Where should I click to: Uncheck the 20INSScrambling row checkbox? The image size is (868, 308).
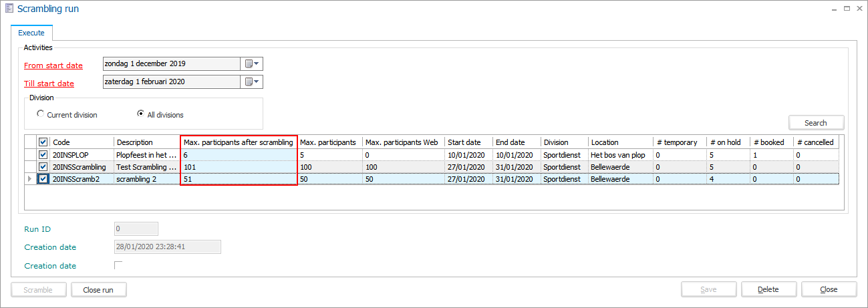click(x=43, y=167)
